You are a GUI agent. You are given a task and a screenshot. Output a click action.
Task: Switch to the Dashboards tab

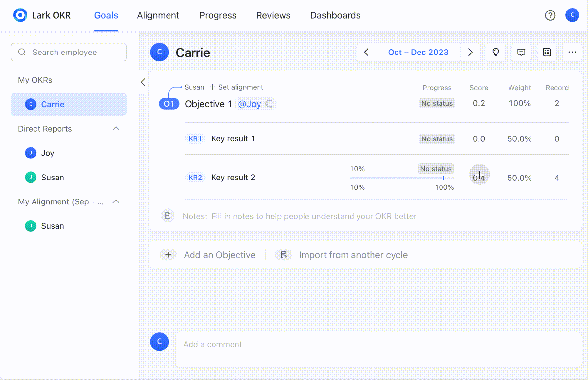point(335,15)
